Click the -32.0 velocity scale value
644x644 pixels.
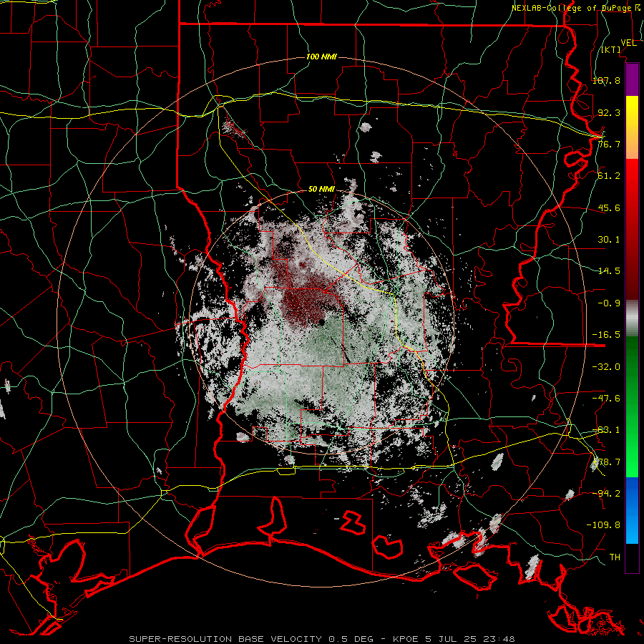pos(606,367)
